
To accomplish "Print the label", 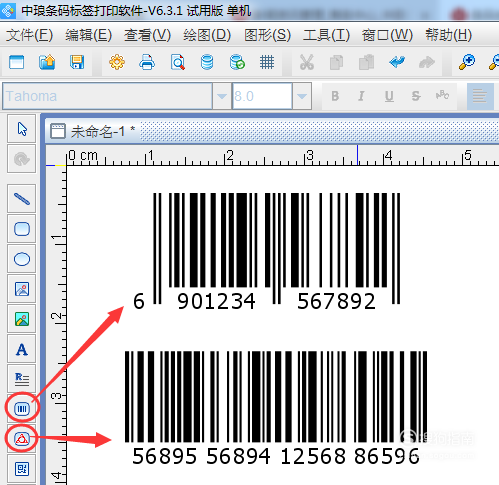I will tap(147, 62).
